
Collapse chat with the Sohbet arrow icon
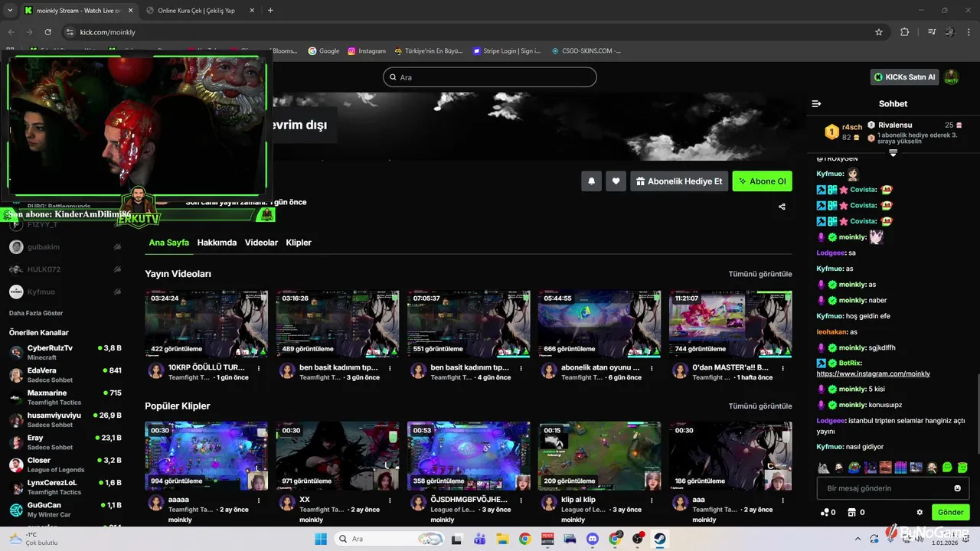click(816, 103)
